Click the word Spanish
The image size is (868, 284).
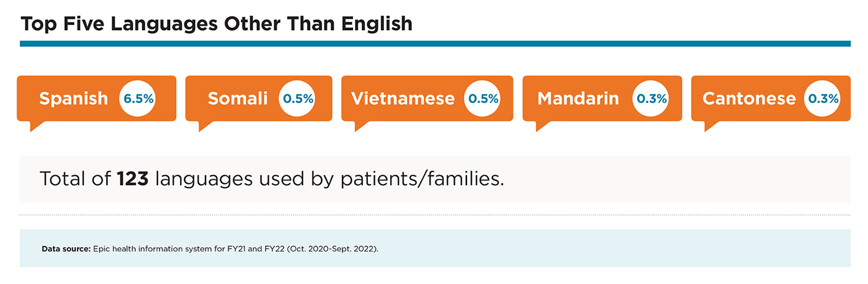(x=73, y=99)
